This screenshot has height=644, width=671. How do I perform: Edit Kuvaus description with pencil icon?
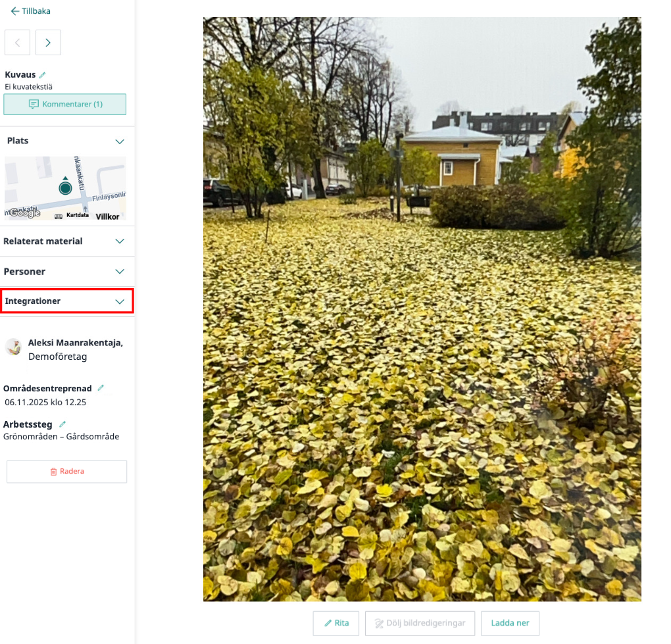[43, 75]
